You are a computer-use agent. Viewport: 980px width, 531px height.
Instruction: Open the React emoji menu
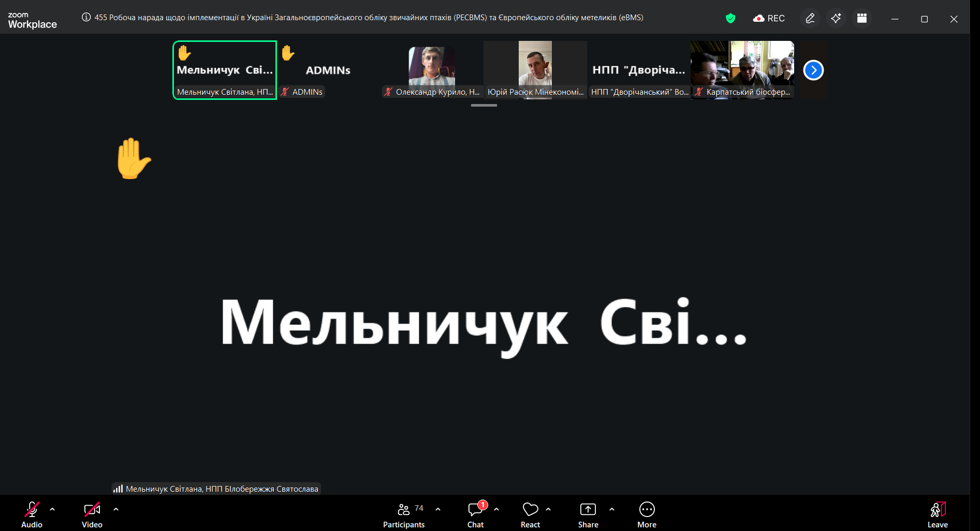point(530,514)
